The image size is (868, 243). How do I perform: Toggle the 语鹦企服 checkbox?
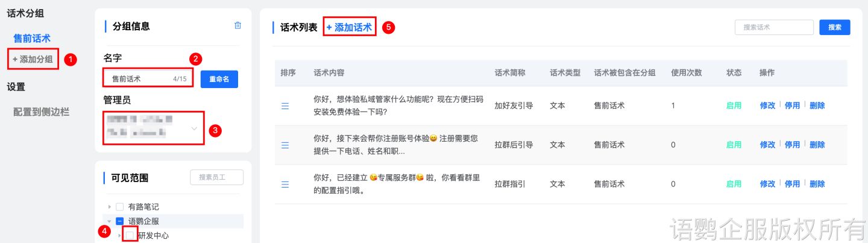coord(119,221)
